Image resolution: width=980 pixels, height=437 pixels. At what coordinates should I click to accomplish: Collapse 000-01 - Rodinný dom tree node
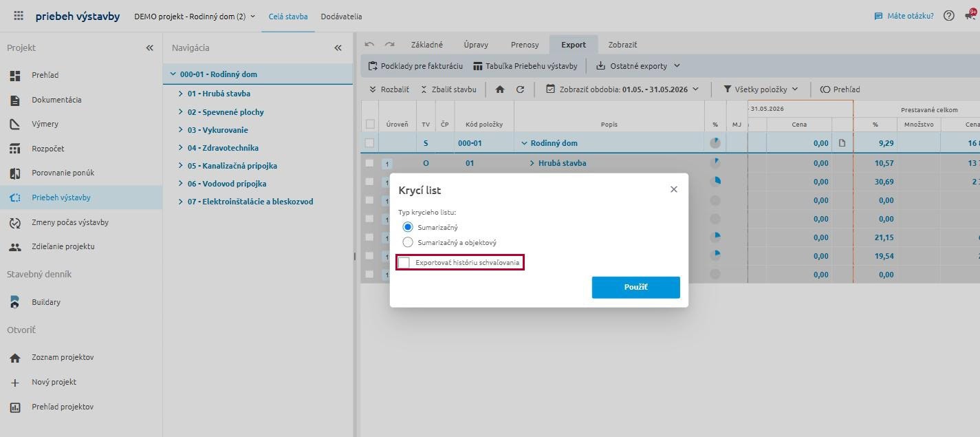click(x=173, y=74)
